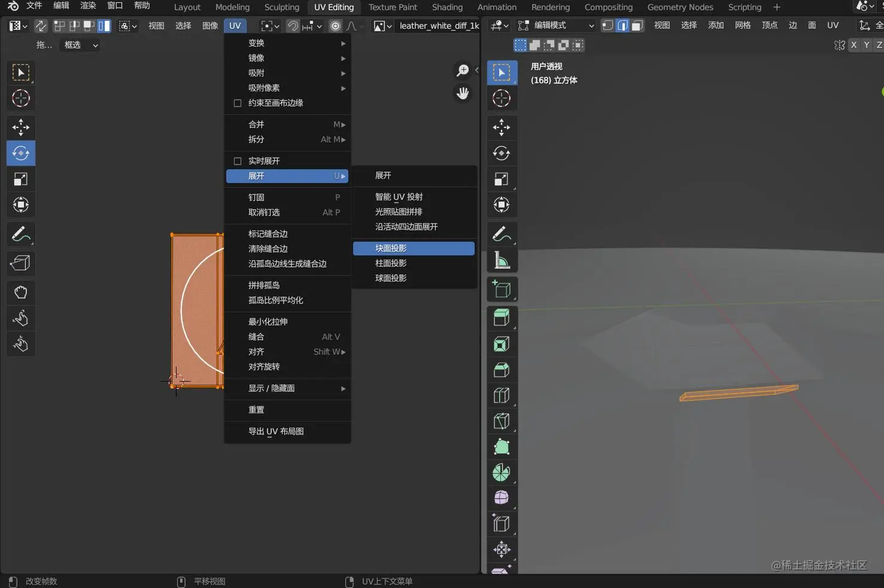Choose the UV editor Move tool
884x588 pixels.
21,127
